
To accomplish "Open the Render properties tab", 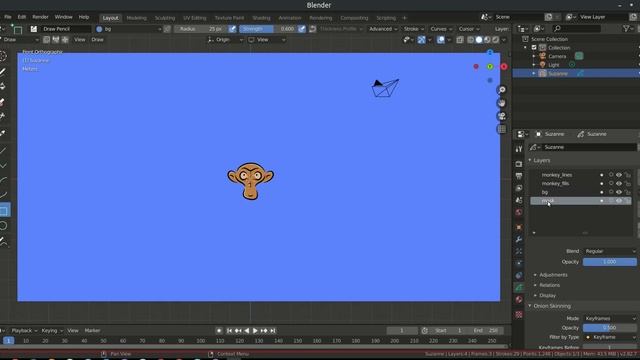I will pos(519,164).
